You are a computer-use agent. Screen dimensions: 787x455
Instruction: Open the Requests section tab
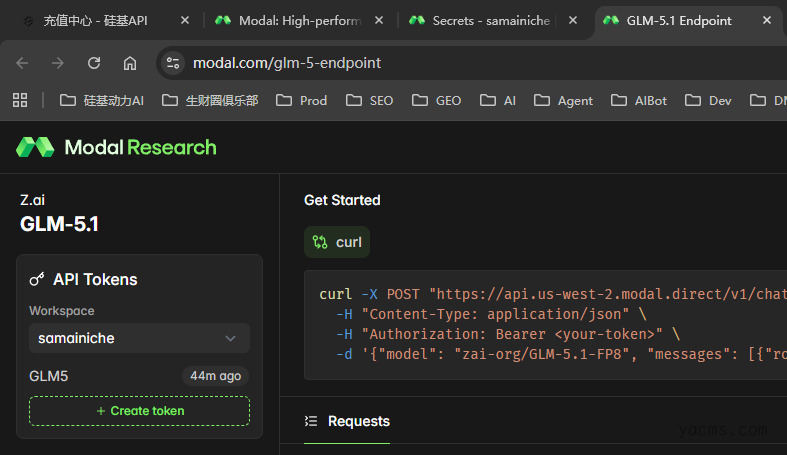[x=358, y=421]
